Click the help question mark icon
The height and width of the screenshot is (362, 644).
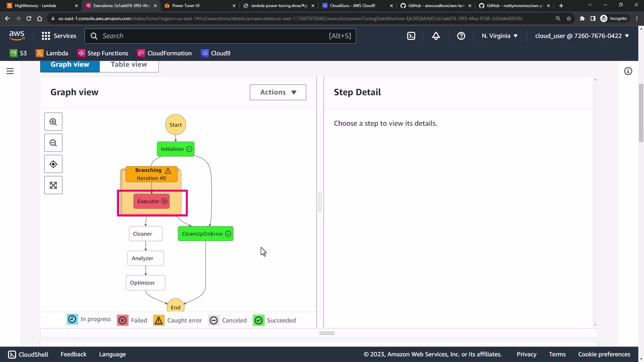(x=461, y=36)
